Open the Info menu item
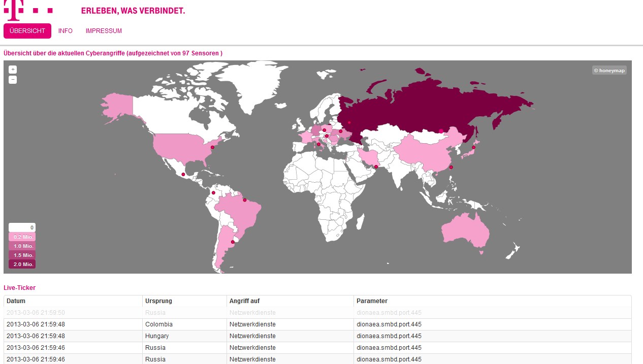 (66, 31)
